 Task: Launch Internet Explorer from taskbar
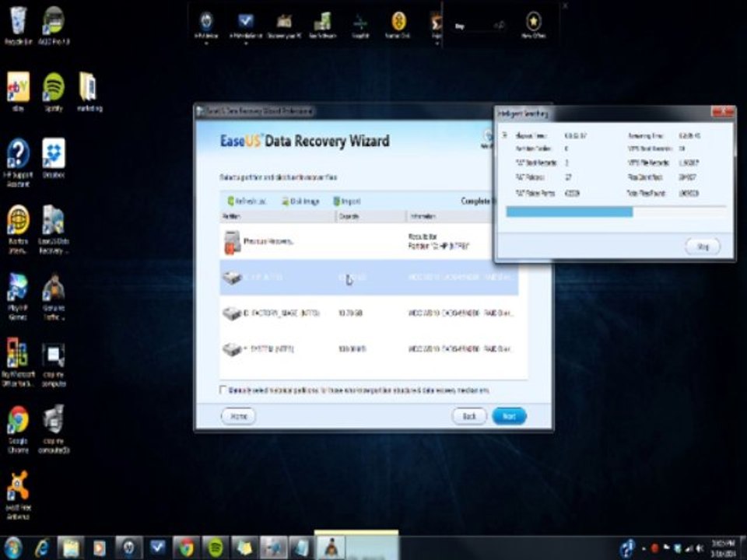tap(43, 548)
